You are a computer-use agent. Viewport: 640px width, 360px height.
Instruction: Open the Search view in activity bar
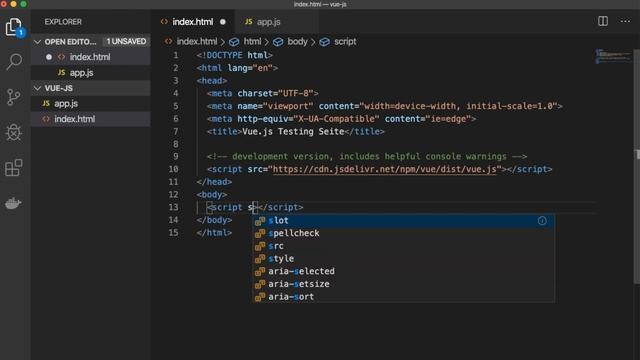click(x=14, y=62)
